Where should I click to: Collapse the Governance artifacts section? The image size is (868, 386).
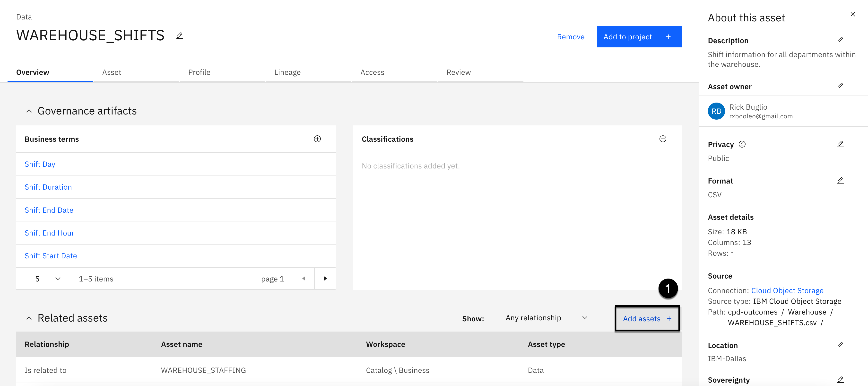tap(29, 111)
